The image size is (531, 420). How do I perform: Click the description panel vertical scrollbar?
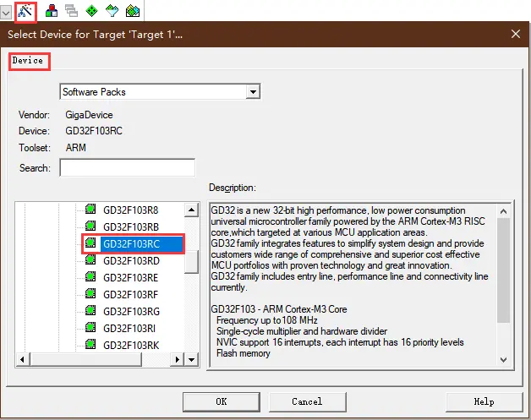click(x=504, y=270)
